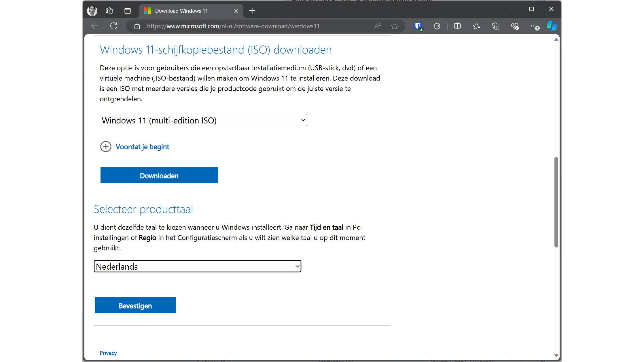Click the Bevestigen button
644x362 pixels.
point(135,306)
